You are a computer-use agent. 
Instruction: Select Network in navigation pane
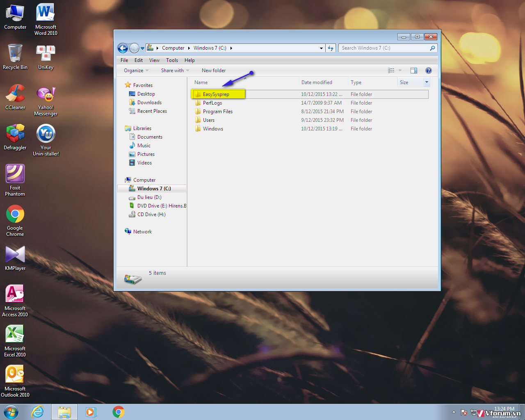pos(138,232)
